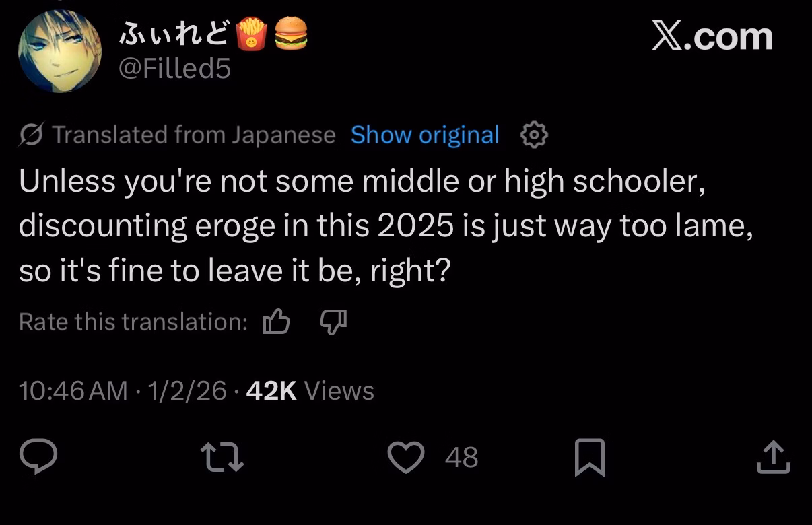Show original Japanese text
Screen dimensions: 812x525
pyautogui.click(x=425, y=135)
